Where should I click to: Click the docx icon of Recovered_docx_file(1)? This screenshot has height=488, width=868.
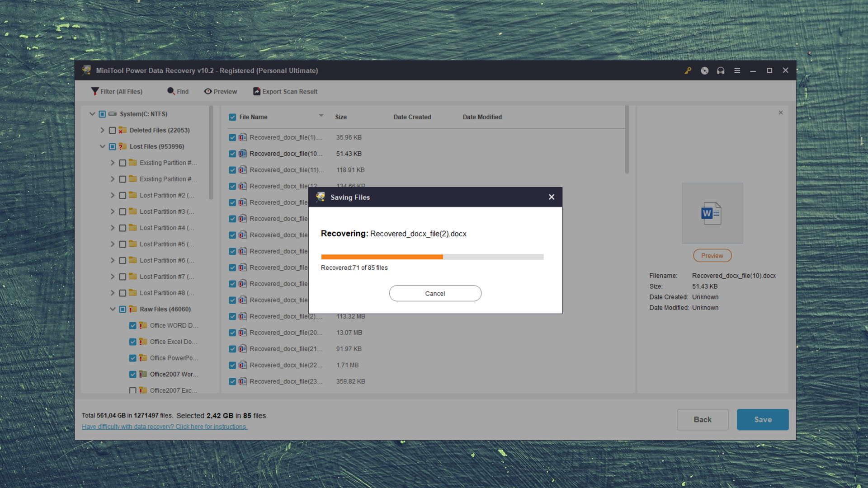(x=243, y=137)
